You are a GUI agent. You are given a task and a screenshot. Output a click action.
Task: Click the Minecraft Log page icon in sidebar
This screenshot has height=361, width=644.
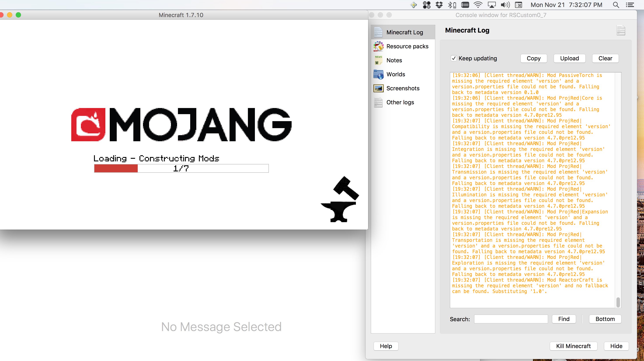(378, 32)
